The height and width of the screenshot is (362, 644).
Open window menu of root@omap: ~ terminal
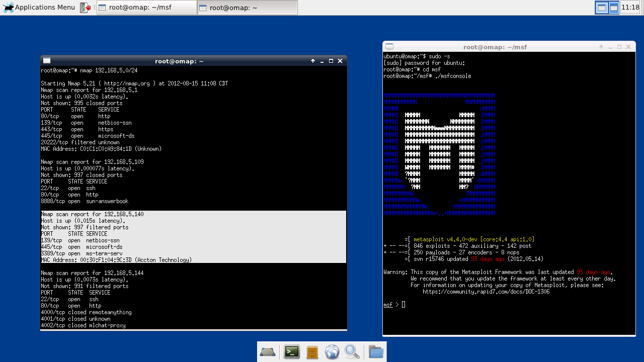click(46, 61)
